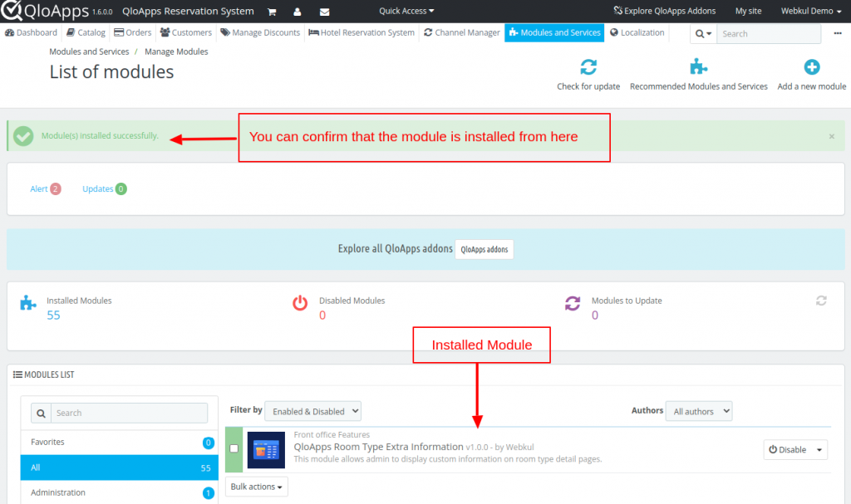Open the Enabled & Disabled filter dropdown
Image resolution: width=851 pixels, height=504 pixels.
click(313, 411)
